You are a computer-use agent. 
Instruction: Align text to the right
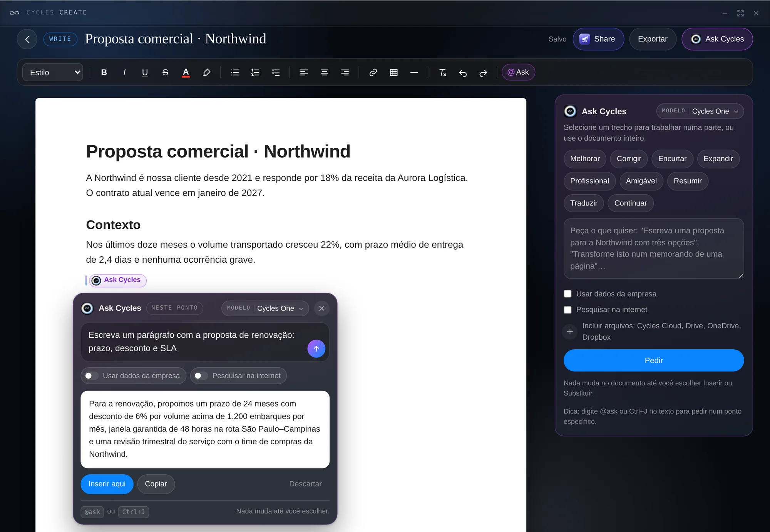click(x=345, y=72)
